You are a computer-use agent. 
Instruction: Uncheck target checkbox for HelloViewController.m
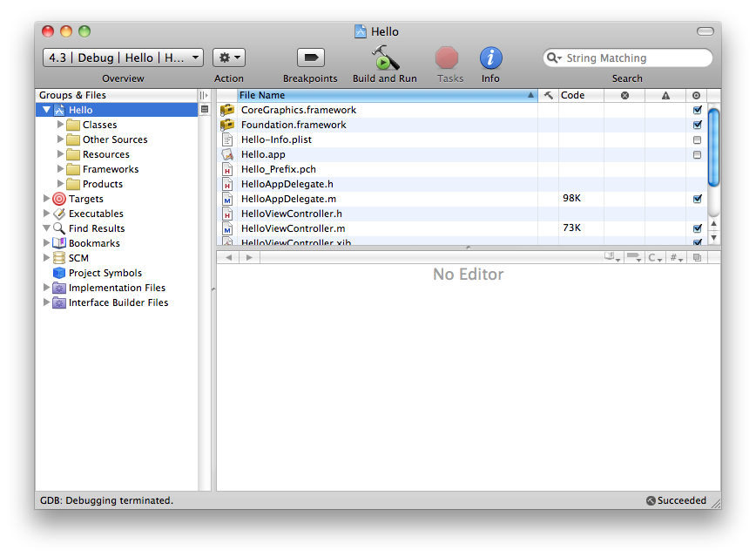tap(697, 228)
